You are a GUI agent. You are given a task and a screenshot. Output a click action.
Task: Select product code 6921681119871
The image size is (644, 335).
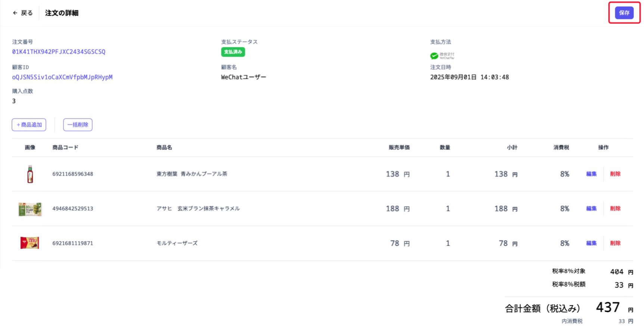73,243
